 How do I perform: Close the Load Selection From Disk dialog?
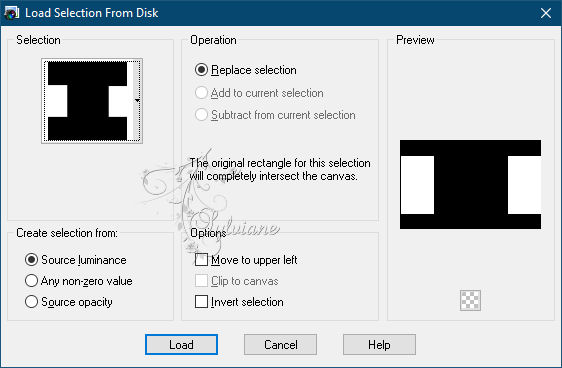pyautogui.click(x=546, y=13)
